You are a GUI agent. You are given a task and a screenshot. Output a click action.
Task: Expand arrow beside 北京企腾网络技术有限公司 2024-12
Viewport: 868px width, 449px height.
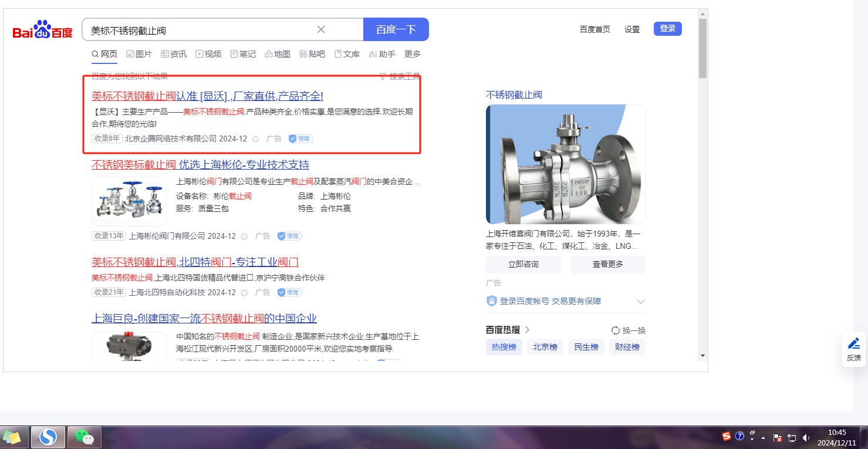click(x=255, y=139)
